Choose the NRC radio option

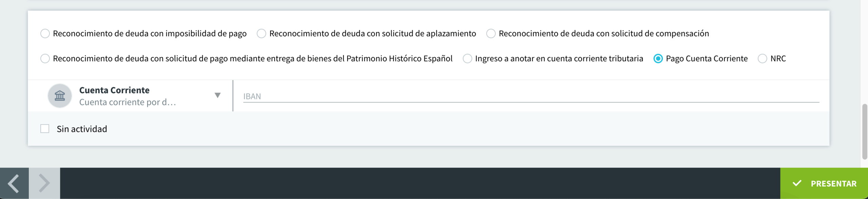(x=763, y=59)
